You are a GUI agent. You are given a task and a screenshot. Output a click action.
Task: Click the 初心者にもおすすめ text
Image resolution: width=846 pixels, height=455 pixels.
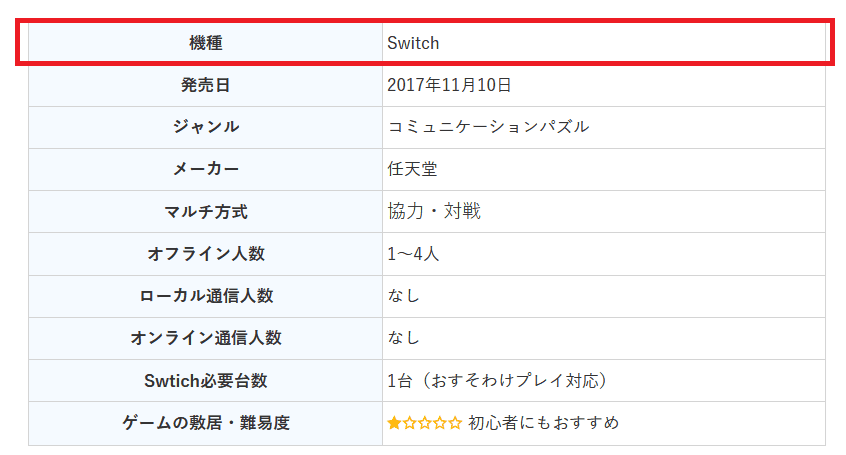[543, 423]
